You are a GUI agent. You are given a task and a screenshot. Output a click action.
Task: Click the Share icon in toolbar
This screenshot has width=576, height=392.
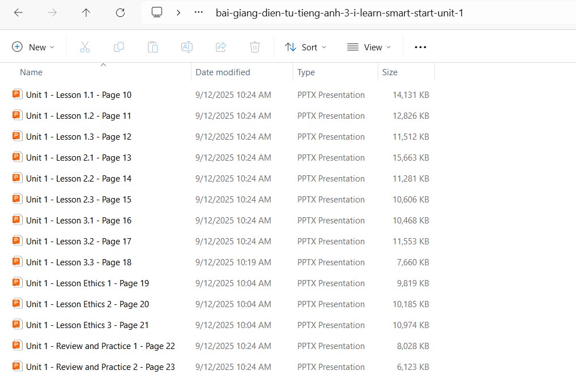pyautogui.click(x=221, y=47)
